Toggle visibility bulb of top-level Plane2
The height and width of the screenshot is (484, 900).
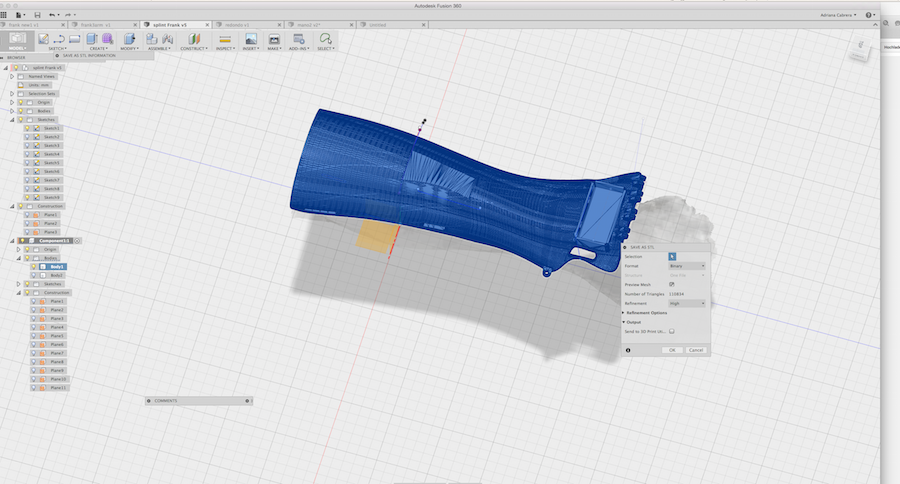(27, 223)
